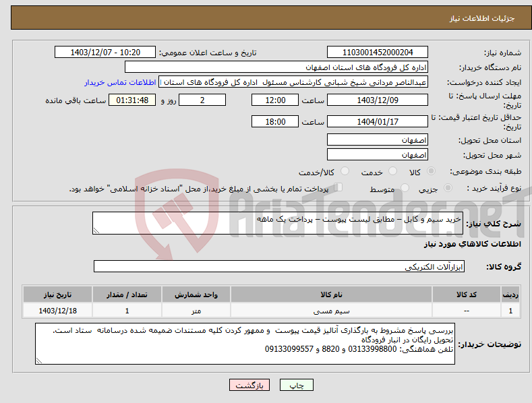Select the متوسط purchase type radio

(405, 187)
